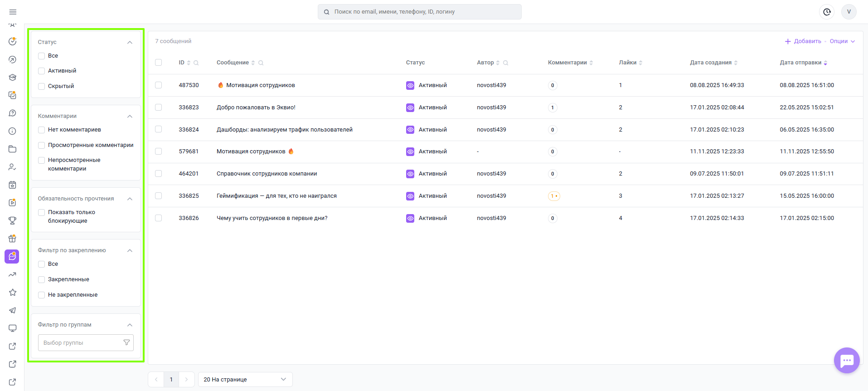Screen dimensions: 868x391
Task: Click the Добавить button
Action: 803,41
